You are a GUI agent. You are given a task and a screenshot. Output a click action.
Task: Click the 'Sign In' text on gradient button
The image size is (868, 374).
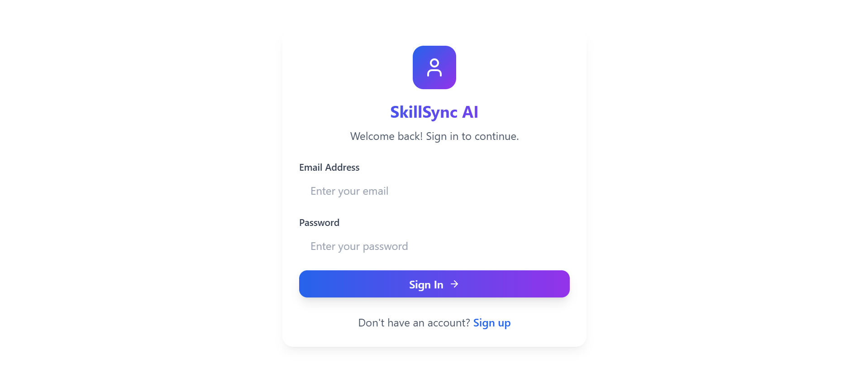[x=426, y=284]
